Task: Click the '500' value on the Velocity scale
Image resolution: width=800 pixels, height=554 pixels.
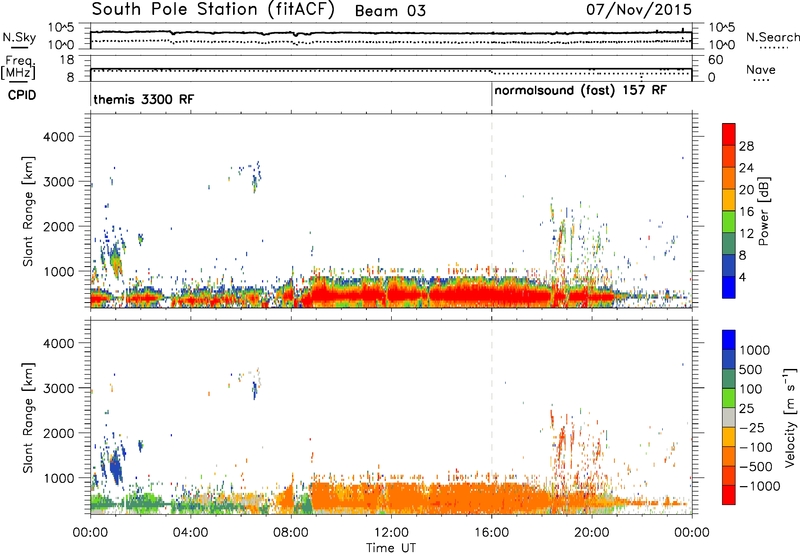Action: coord(751,369)
